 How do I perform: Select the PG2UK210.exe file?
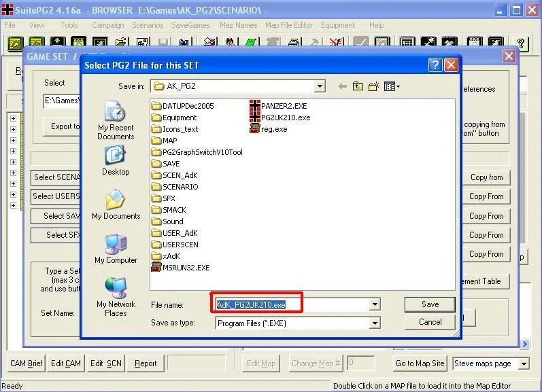(280, 118)
